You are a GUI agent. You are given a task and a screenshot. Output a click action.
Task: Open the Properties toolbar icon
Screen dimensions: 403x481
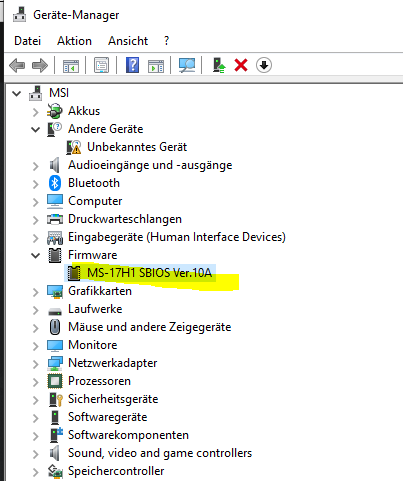[101, 65]
